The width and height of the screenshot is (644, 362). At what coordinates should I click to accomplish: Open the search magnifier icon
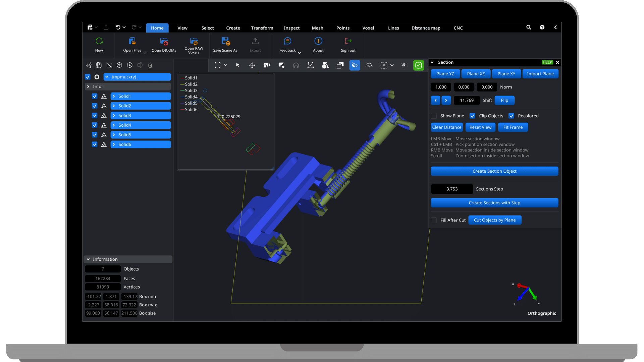529,27
